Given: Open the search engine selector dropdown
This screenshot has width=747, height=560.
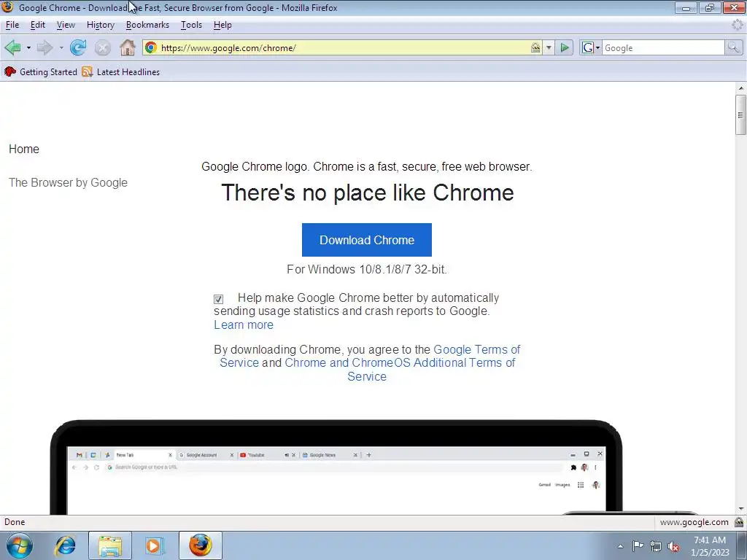Looking at the screenshot, I should [591, 47].
